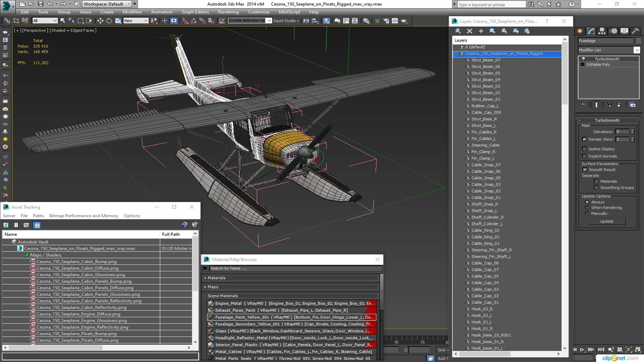644x362 pixels.
Task: Activate the Select and Rotate tool
Action: tap(109, 21)
